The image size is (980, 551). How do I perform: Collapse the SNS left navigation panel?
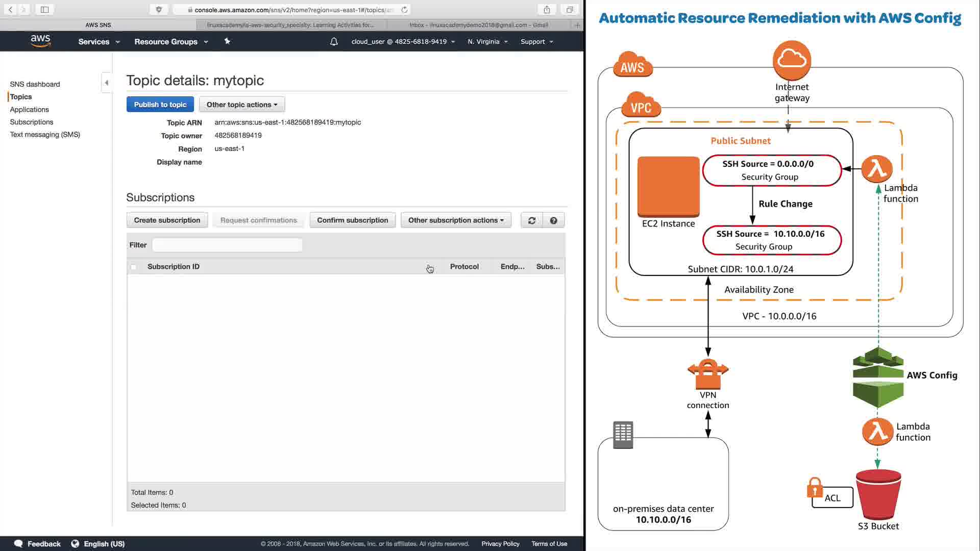point(106,83)
